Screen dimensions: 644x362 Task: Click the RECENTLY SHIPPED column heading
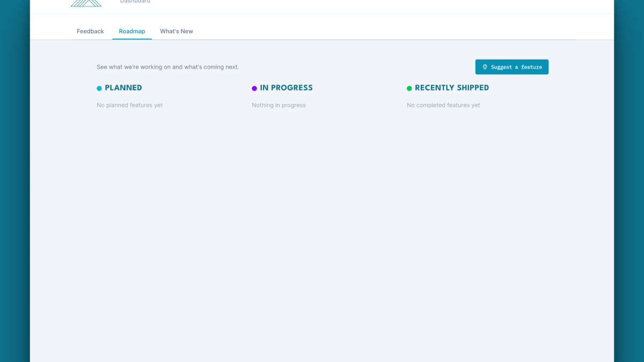pyautogui.click(x=452, y=88)
